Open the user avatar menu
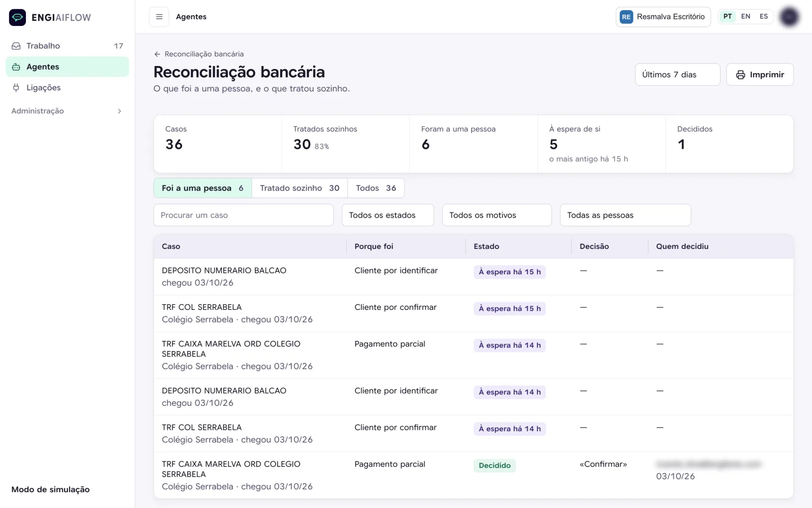The height and width of the screenshot is (508, 812). [x=789, y=17]
